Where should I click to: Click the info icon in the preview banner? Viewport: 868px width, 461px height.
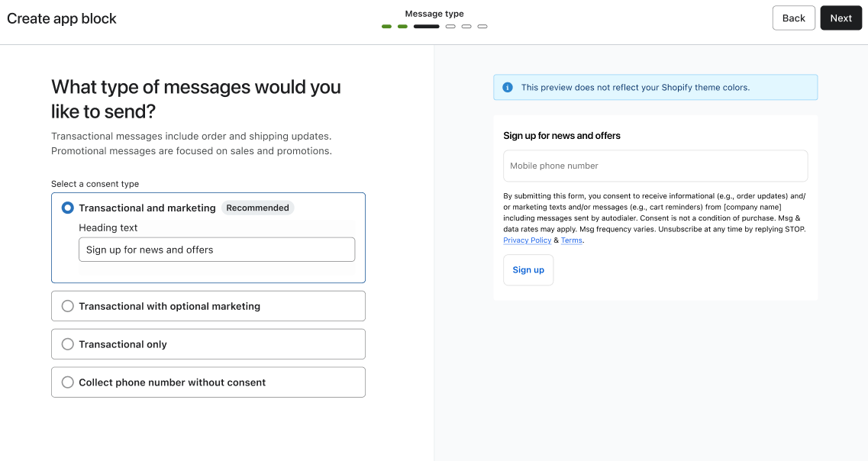[508, 88]
